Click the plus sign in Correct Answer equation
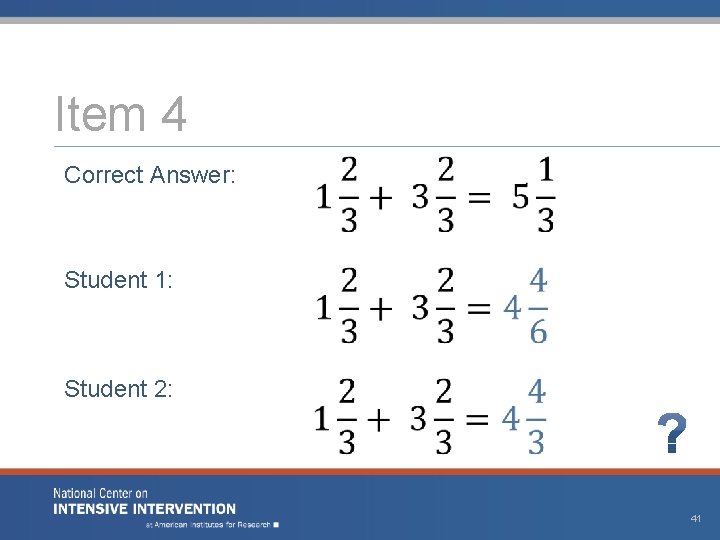The image size is (720, 540). pyautogui.click(x=381, y=199)
